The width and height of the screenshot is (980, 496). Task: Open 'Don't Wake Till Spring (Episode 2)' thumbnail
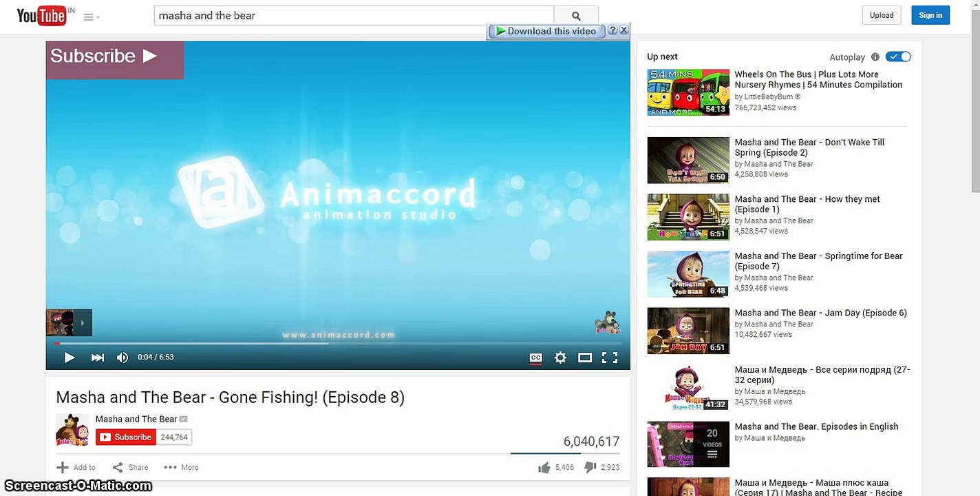tap(688, 160)
